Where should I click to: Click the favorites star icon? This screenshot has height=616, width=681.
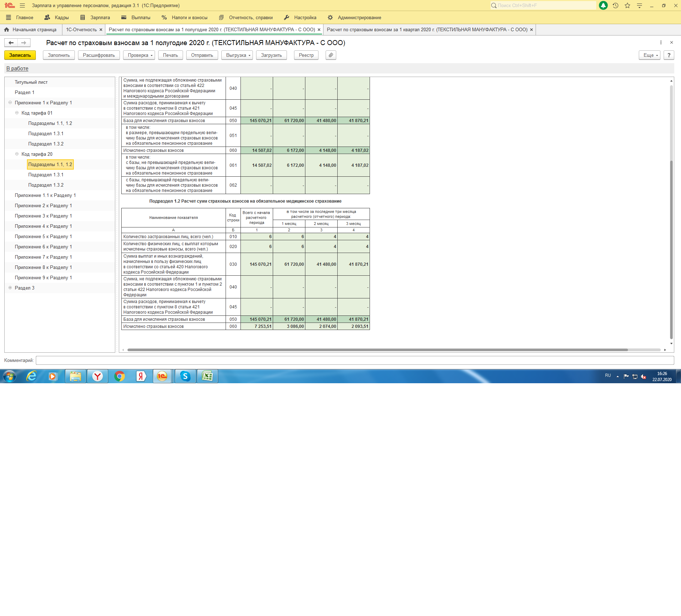tap(627, 6)
